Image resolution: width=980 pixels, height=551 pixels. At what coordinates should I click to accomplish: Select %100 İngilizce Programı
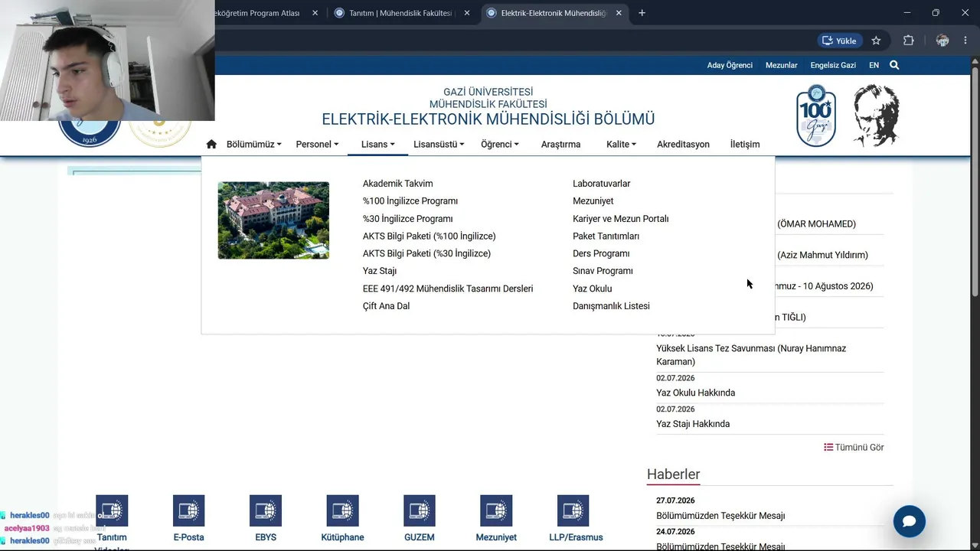410,201
